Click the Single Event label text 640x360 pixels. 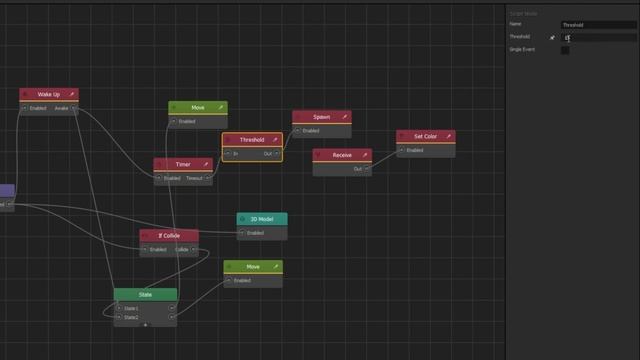(x=522, y=49)
